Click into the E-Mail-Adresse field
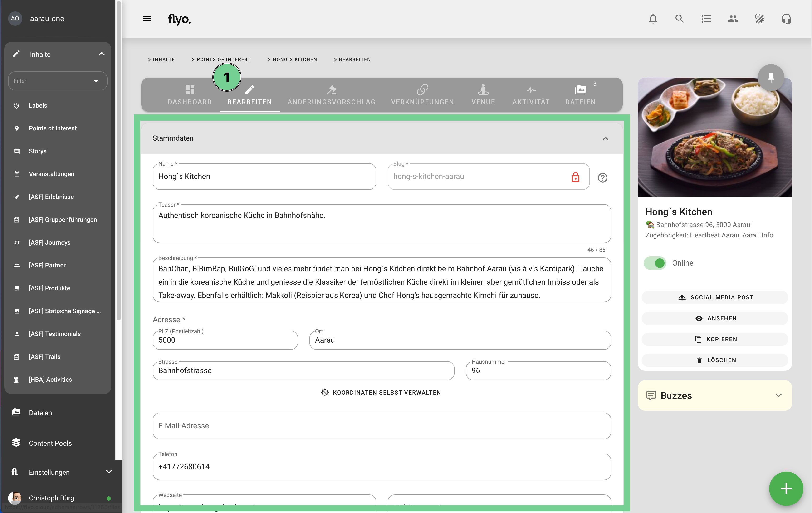The height and width of the screenshot is (513, 812). (x=382, y=426)
